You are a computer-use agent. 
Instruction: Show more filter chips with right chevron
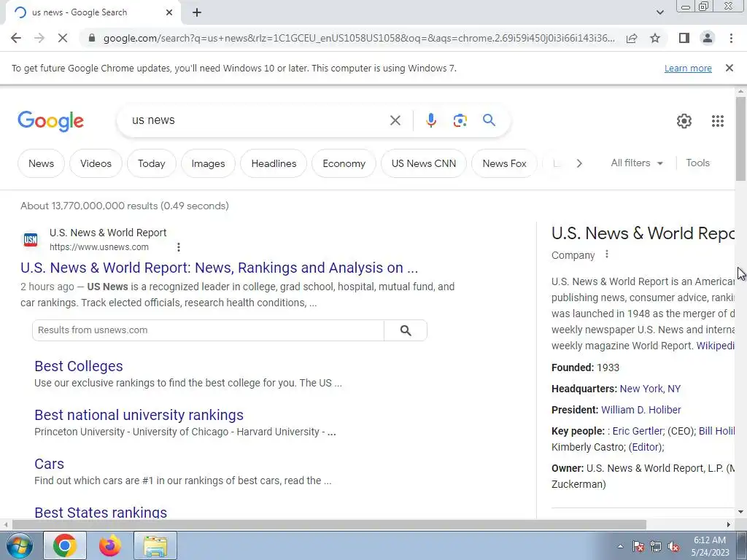tap(578, 163)
